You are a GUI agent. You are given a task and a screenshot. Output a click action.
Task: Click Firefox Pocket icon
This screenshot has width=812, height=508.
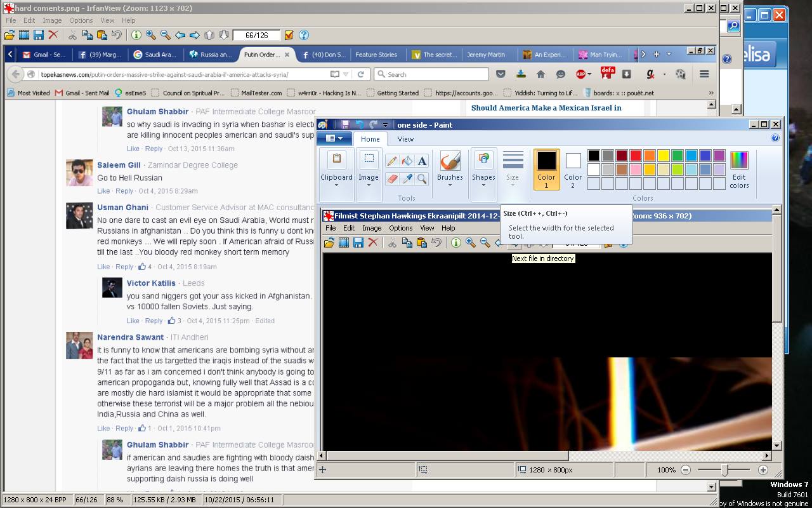(501, 74)
